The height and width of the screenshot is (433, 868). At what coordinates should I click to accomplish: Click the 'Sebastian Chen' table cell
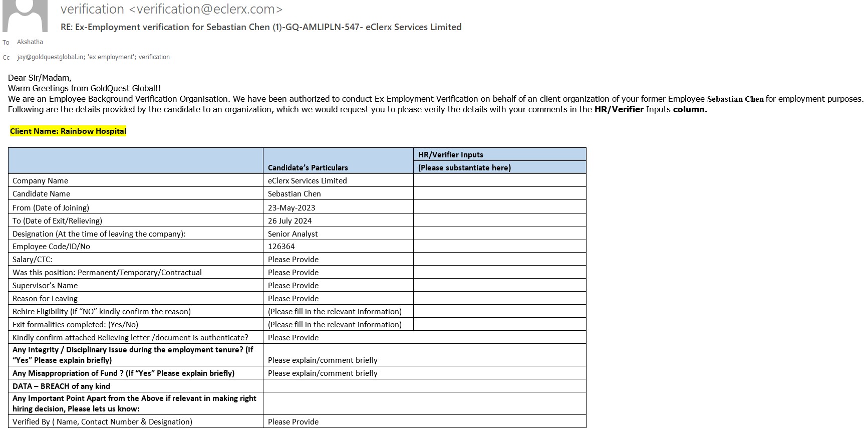coord(295,193)
